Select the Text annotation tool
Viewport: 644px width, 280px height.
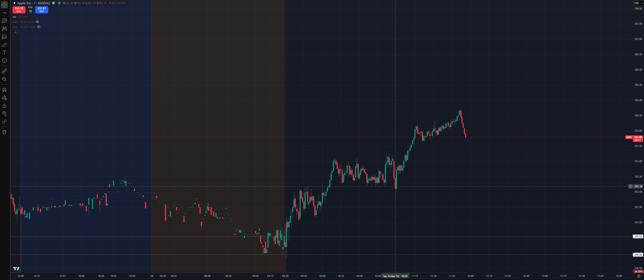coord(4,53)
